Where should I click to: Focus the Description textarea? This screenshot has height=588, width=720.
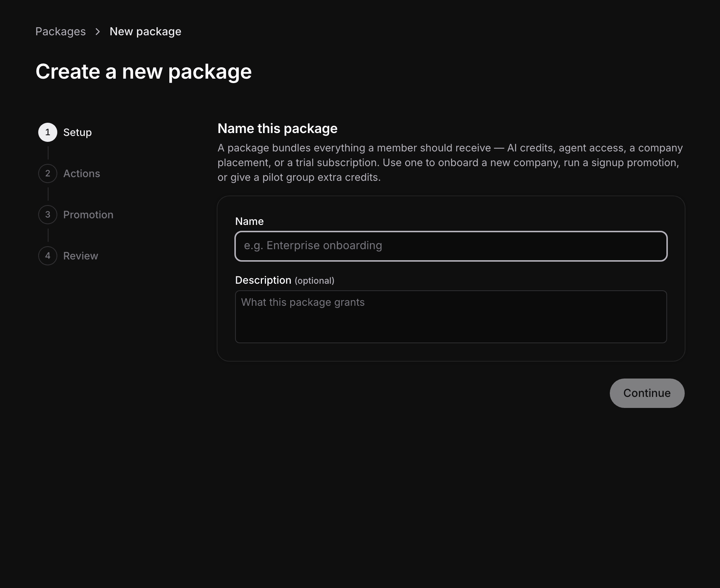tap(451, 317)
